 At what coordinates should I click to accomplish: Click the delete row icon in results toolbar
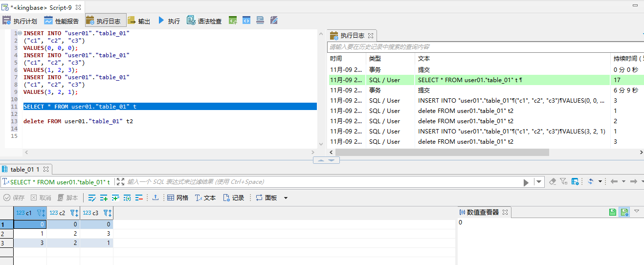pos(139,198)
